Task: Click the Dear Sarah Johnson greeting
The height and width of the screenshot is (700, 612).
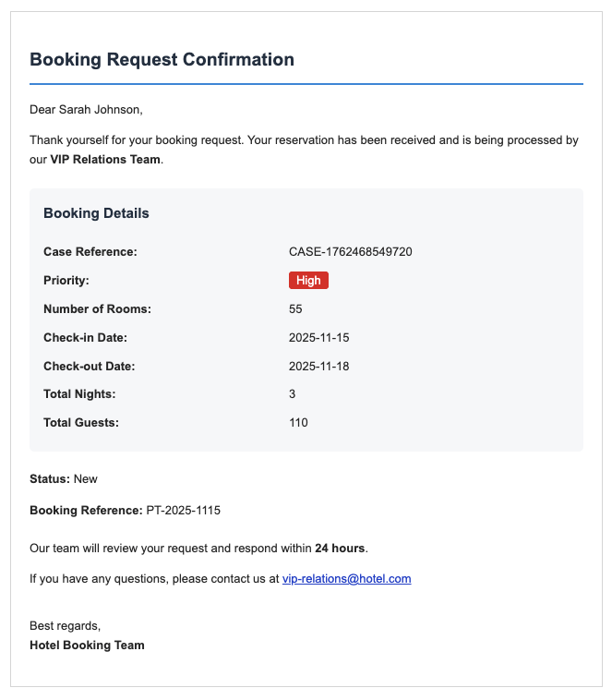Action: 86,110
